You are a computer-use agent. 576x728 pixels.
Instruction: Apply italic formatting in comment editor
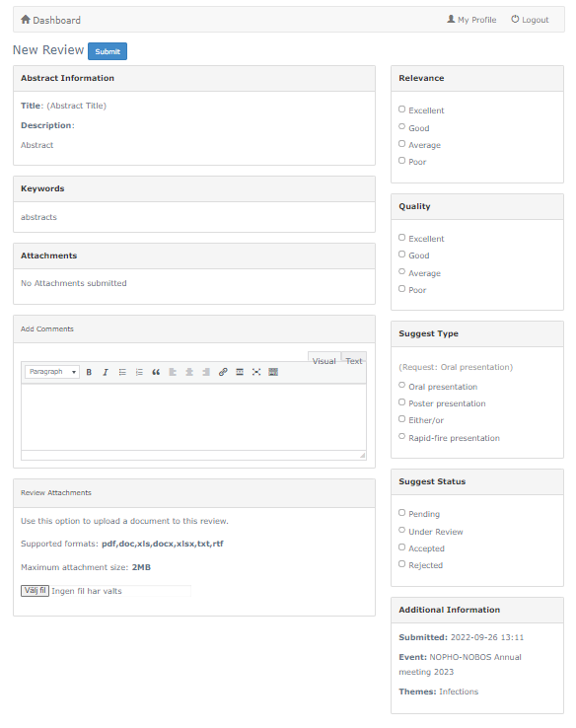click(x=106, y=372)
